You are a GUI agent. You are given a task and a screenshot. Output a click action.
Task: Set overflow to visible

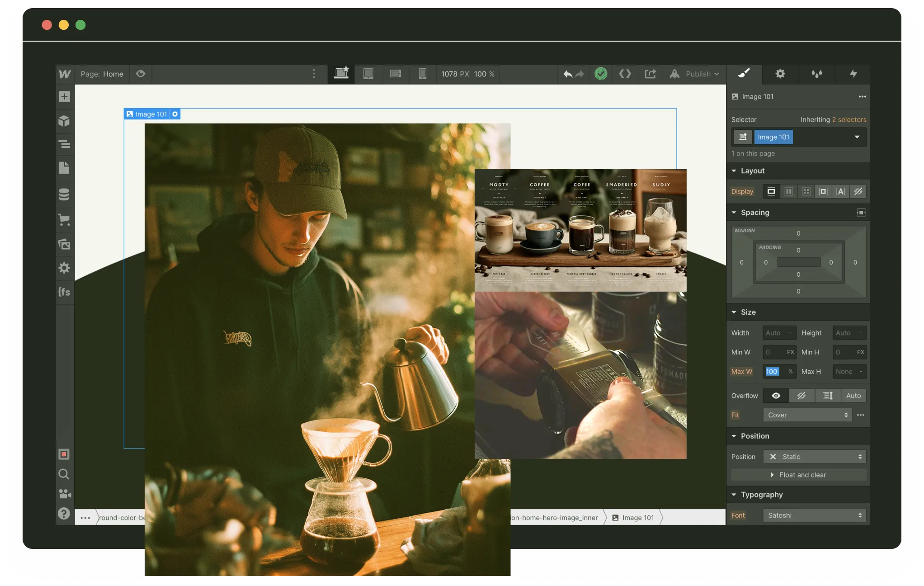[776, 396]
